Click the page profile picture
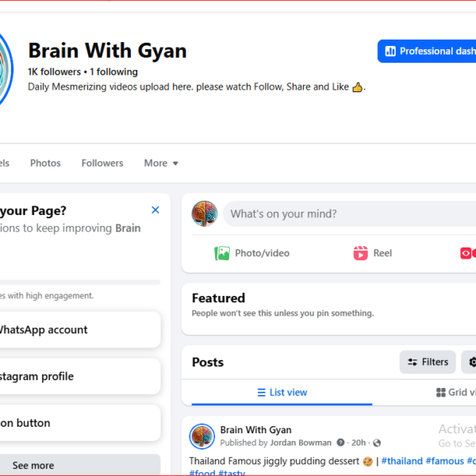 click(6, 70)
